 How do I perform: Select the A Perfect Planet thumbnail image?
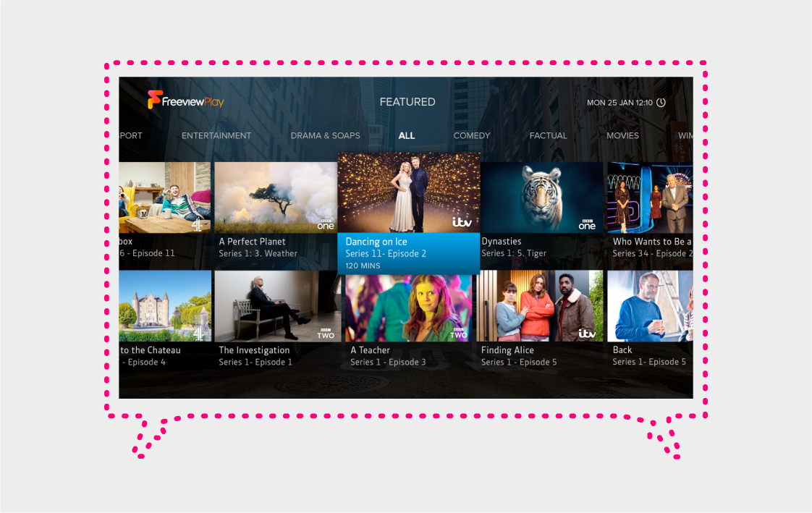click(276, 198)
